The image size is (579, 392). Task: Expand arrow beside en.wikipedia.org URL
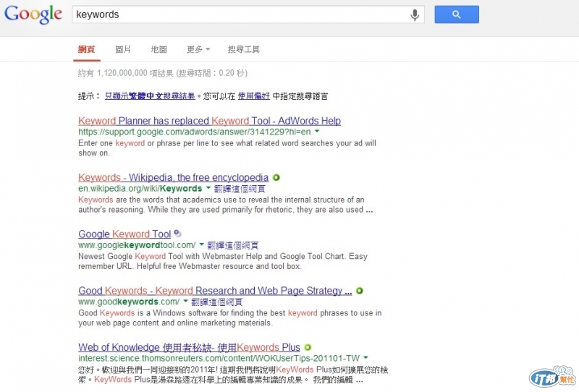pyautogui.click(x=208, y=188)
